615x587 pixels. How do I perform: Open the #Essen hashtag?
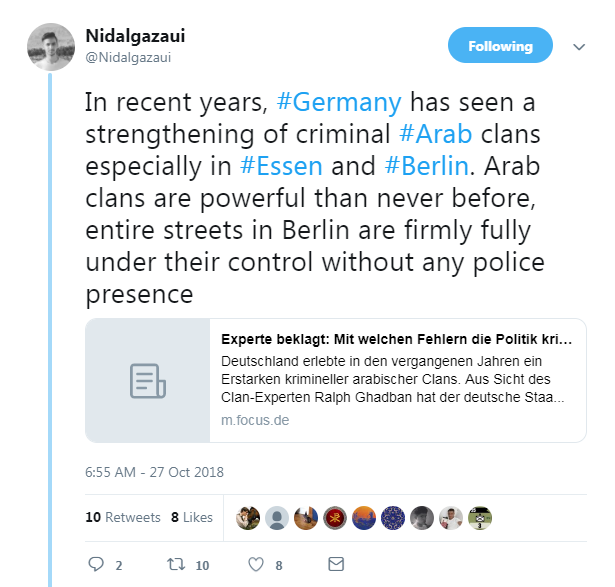[281, 166]
